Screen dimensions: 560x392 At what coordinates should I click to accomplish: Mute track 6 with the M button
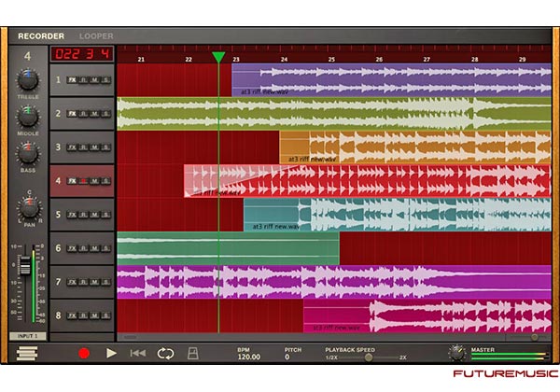[x=94, y=248]
